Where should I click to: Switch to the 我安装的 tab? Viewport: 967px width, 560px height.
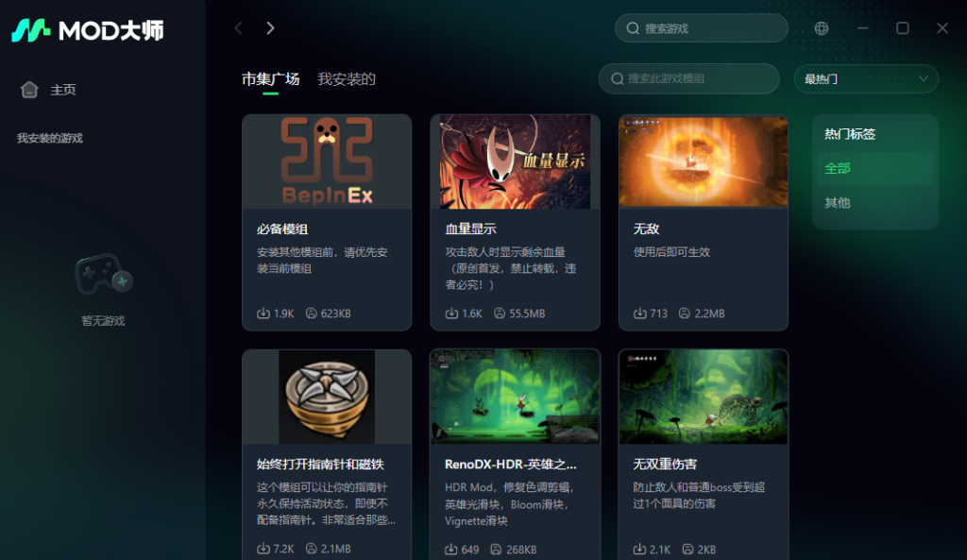[x=346, y=79]
